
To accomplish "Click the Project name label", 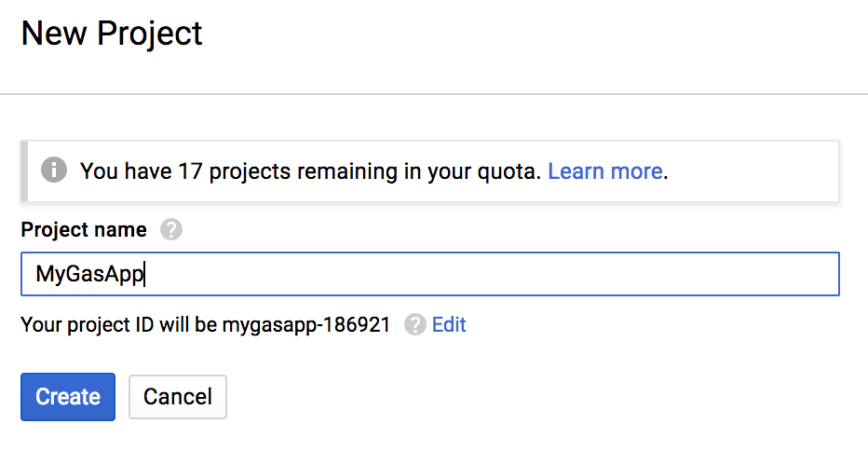I will pos(84,229).
